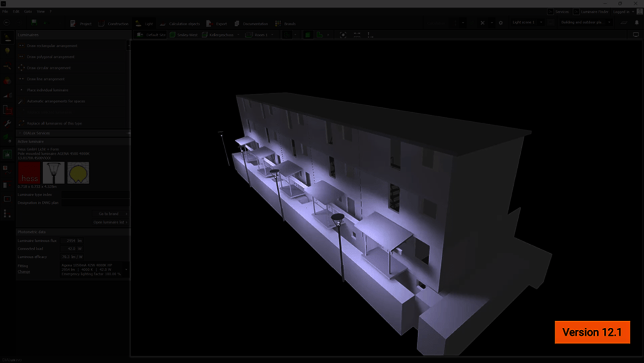Click Open luminaire list button
The width and height of the screenshot is (644, 363).
[x=110, y=222]
